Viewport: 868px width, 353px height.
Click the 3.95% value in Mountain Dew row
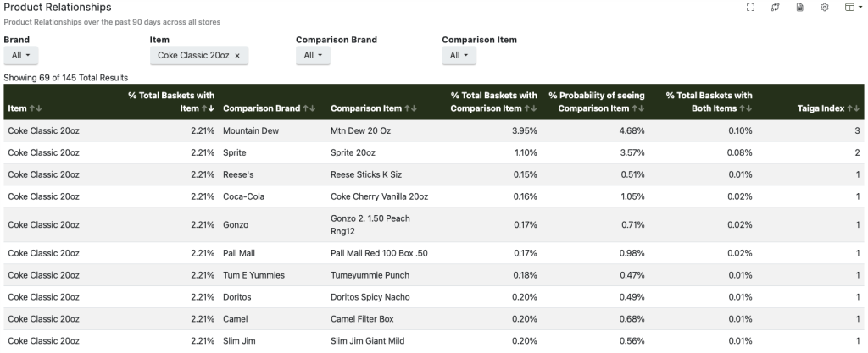point(525,131)
